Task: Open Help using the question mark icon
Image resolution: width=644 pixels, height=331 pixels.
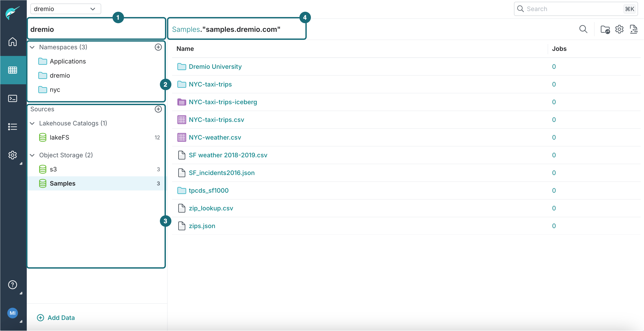Action: [x=12, y=285]
